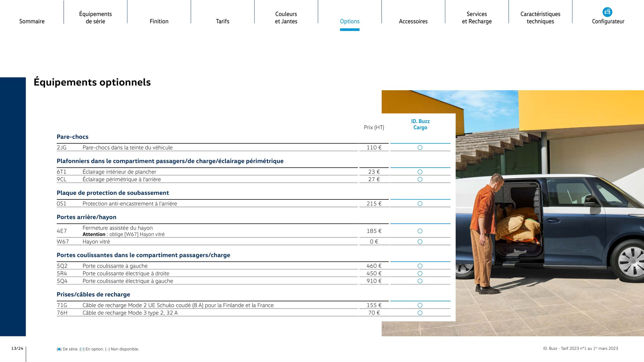Click the 110 € price
The image size is (644, 362).
coord(374,148)
